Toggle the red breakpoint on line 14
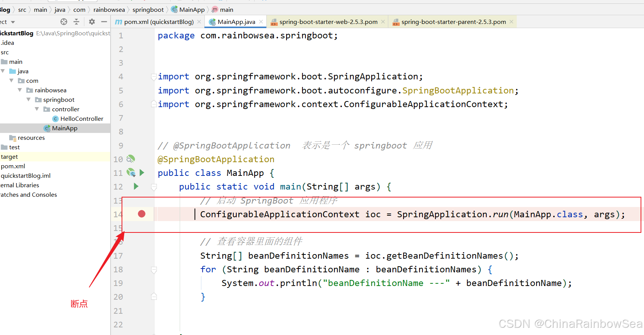Image resolution: width=644 pixels, height=335 pixels. pyautogui.click(x=142, y=214)
